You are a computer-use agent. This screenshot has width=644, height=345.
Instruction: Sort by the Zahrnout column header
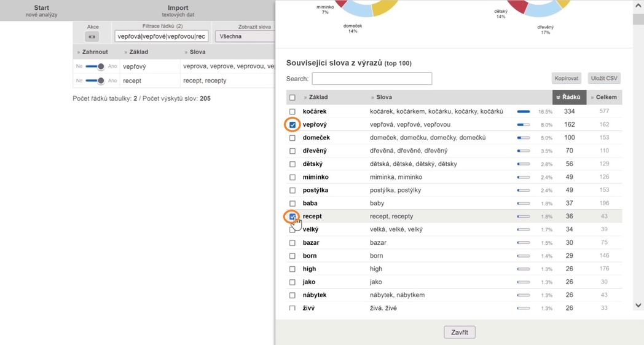point(92,52)
